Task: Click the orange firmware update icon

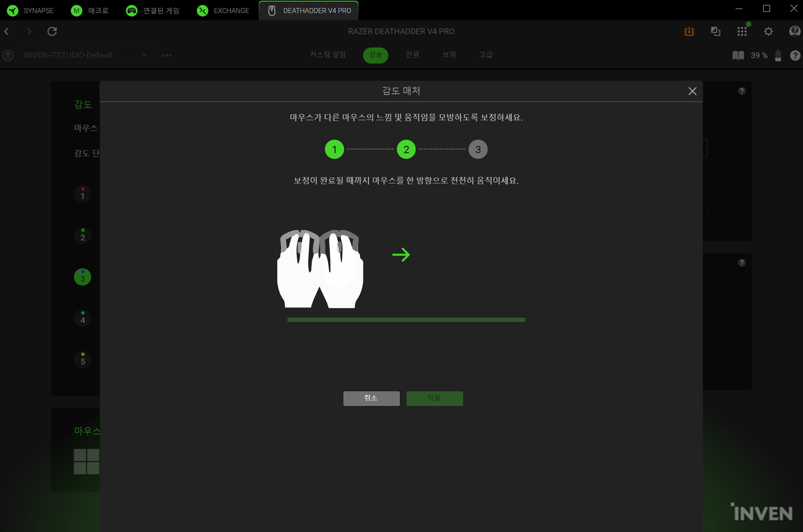Action: click(689, 31)
